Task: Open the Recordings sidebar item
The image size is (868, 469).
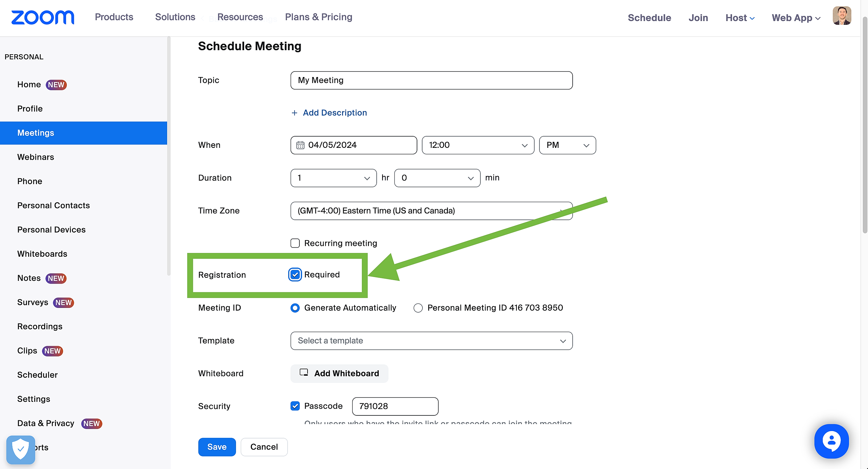Action: pyautogui.click(x=40, y=326)
